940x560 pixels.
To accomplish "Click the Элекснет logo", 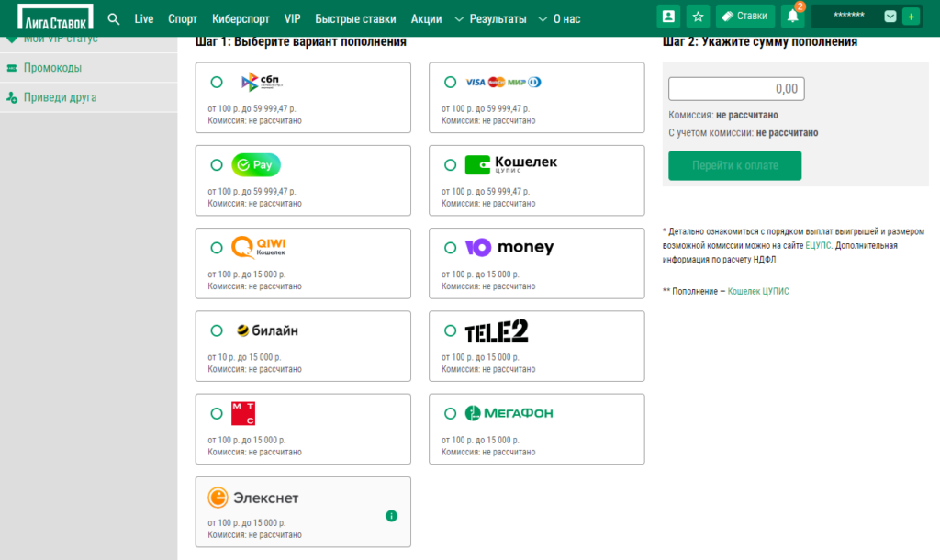I will click(253, 497).
